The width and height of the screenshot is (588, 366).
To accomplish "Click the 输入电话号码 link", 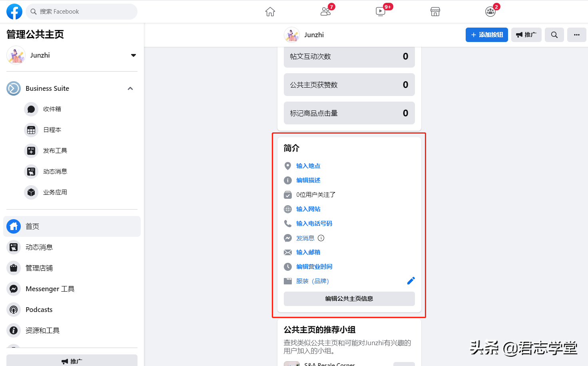I will point(314,224).
